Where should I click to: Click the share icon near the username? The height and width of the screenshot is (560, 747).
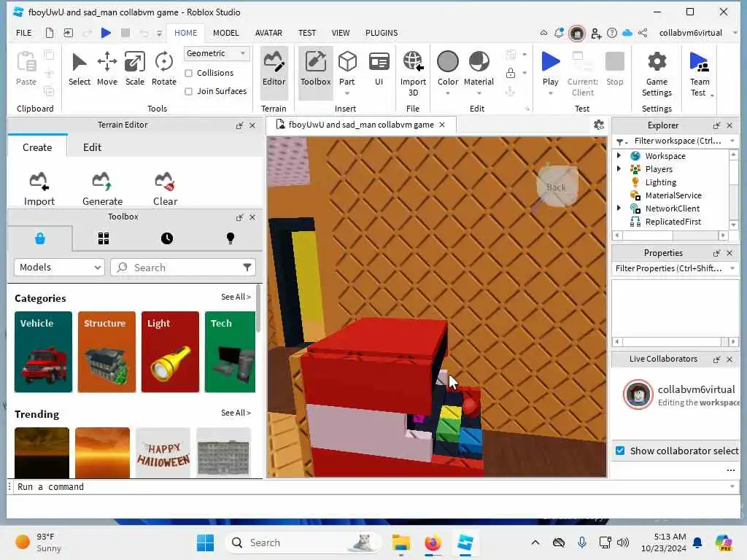tap(643, 33)
